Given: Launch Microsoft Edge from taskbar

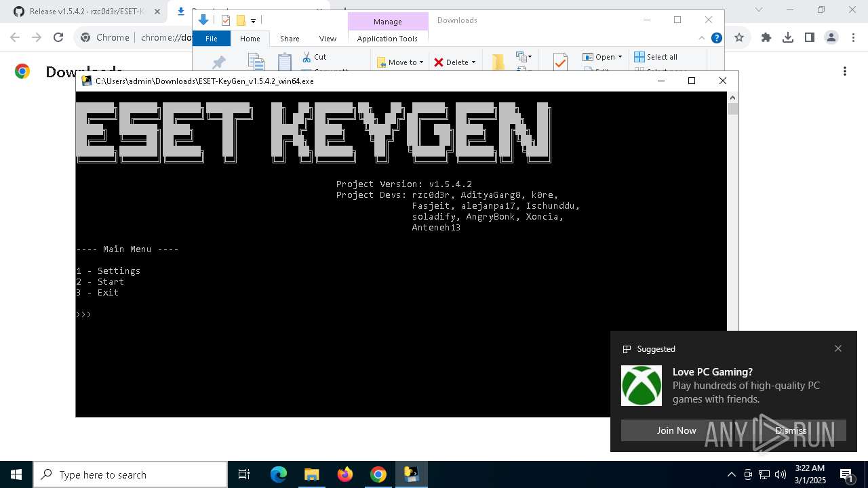Looking at the screenshot, I should point(279,474).
